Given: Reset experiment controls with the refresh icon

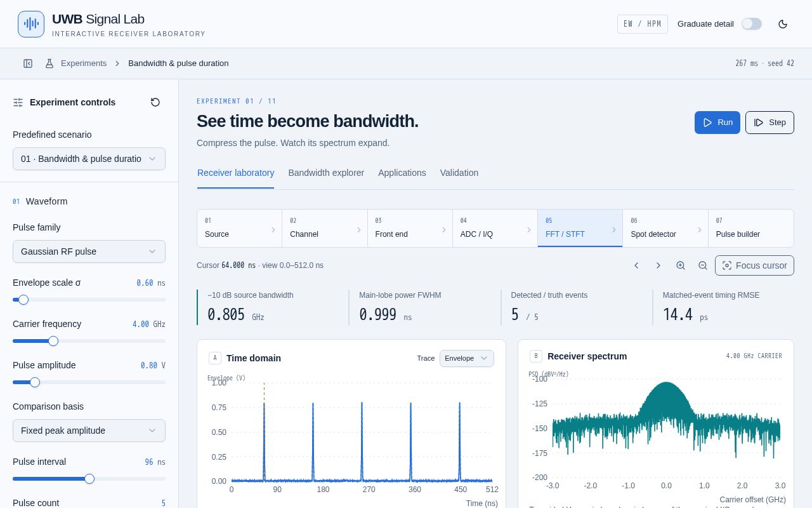Looking at the screenshot, I should point(155,102).
